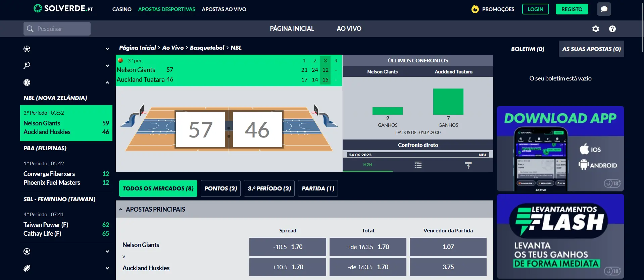644x280 pixels.
Task: Collapse the Apostas Principais section
Action: (121, 209)
